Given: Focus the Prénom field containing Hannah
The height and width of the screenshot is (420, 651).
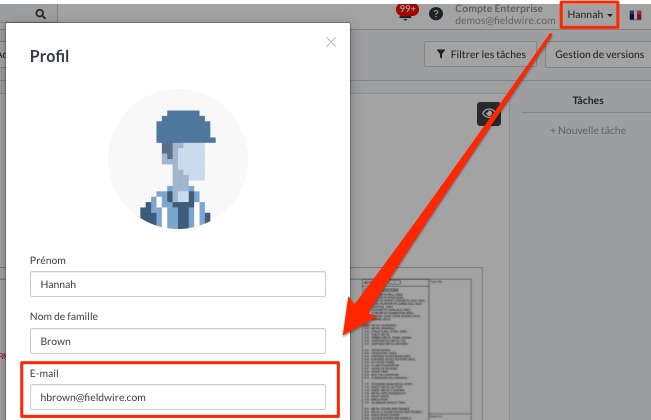Looking at the screenshot, I should click(x=178, y=284).
